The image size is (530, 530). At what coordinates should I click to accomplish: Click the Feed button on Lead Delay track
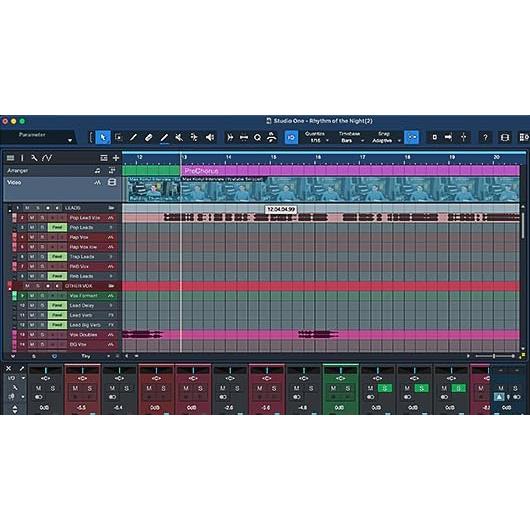tap(57, 306)
